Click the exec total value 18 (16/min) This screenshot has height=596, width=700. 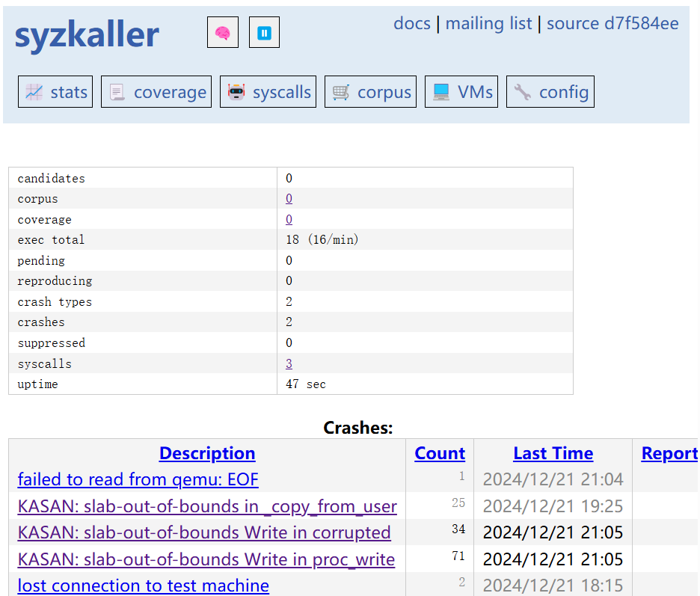point(322,240)
